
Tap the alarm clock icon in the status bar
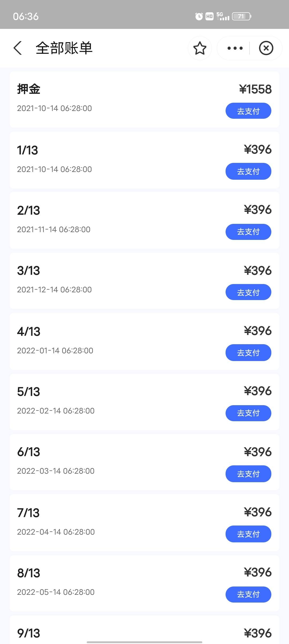[199, 17]
